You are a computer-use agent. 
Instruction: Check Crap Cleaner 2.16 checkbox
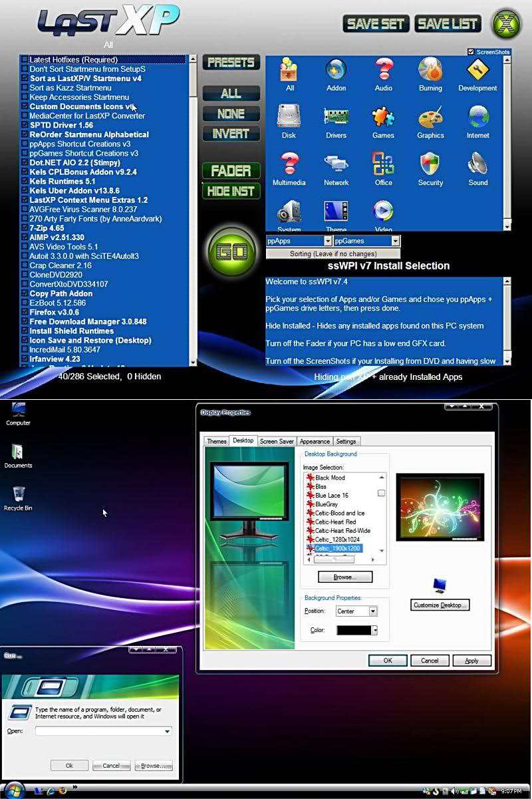pos(25,265)
